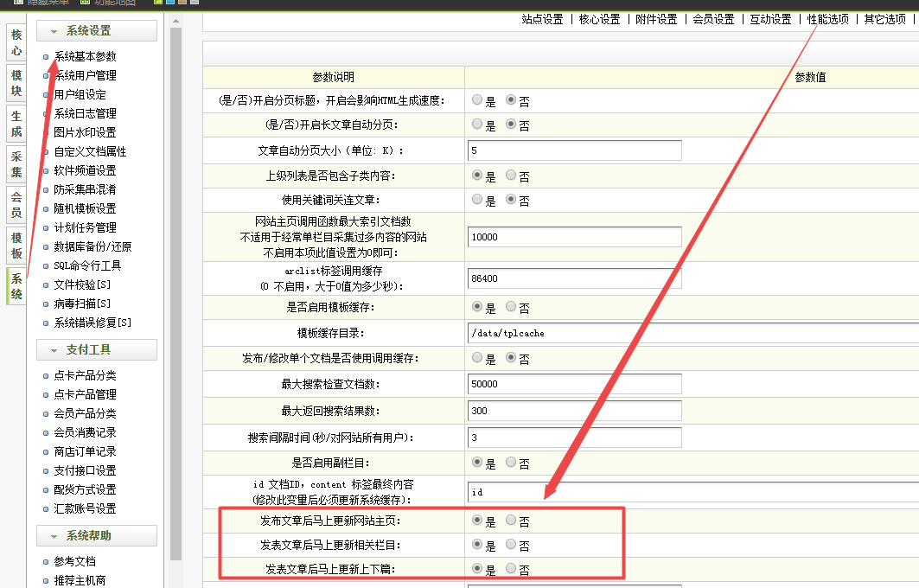Click the 最大搜索检查文档数 input field
The height and width of the screenshot is (588, 919).
(575, 384)
